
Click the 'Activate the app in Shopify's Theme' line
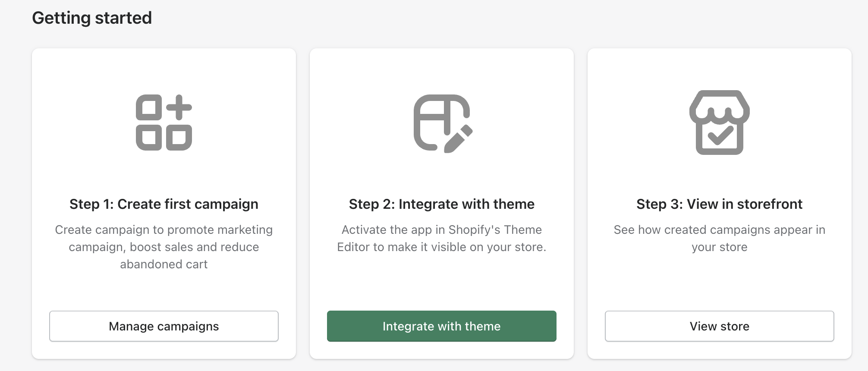441,230
